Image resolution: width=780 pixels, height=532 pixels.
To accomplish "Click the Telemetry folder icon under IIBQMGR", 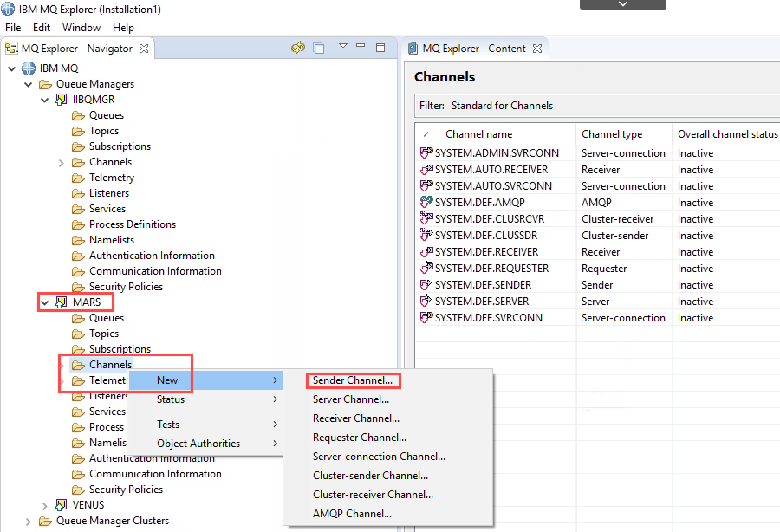I will pyautogui.click(x=78, y=178).
